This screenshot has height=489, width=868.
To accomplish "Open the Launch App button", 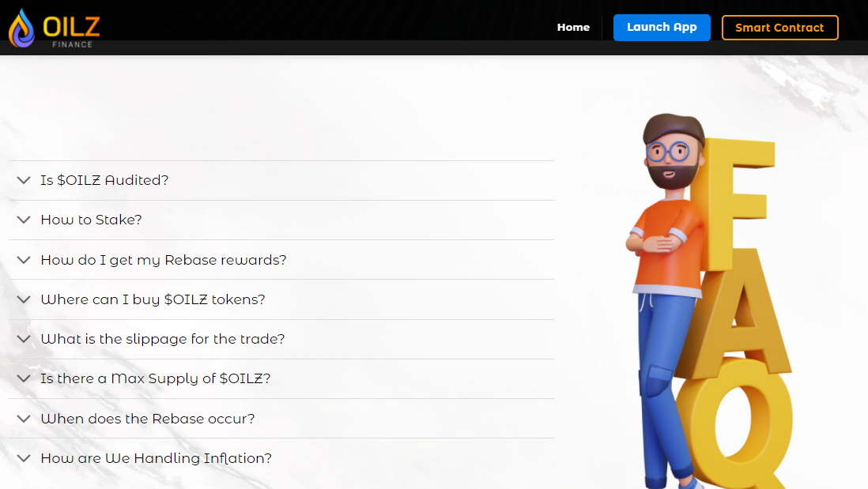I will pyautogui.click(x=662, y=28).
